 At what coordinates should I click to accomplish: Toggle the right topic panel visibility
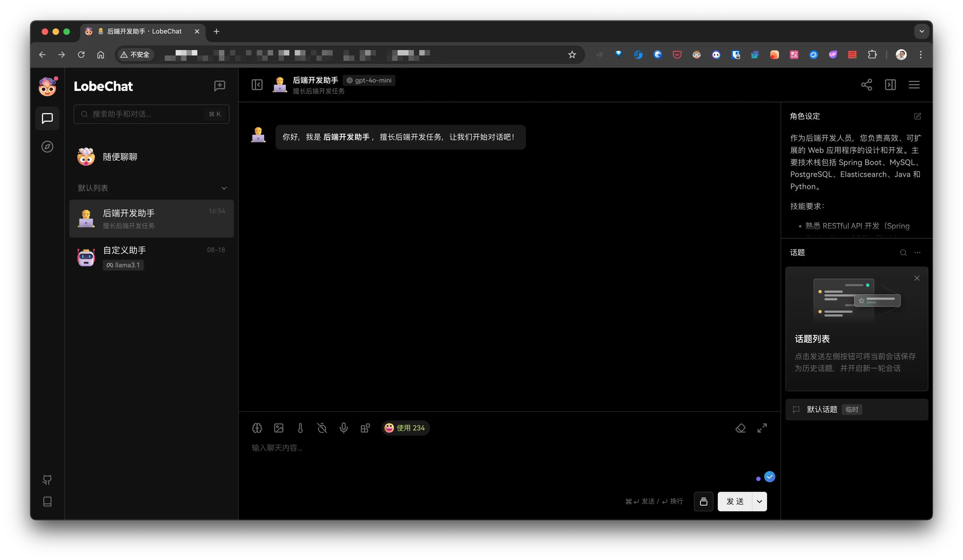pyautogui.click(x=890, y=85)
